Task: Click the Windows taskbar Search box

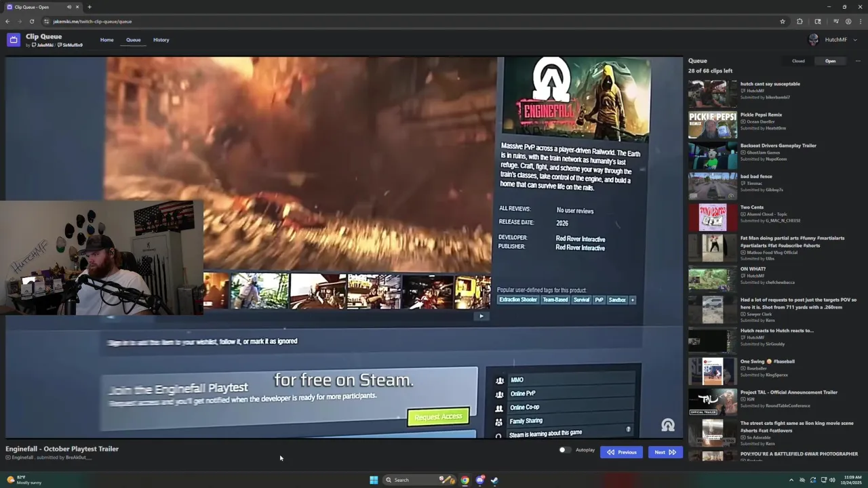Action: pyautogui.click(x=418, y=480)
